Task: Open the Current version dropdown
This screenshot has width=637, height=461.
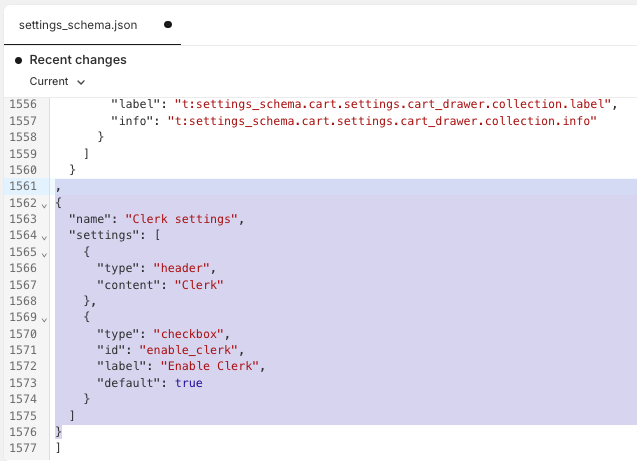Action: (57, 82)
